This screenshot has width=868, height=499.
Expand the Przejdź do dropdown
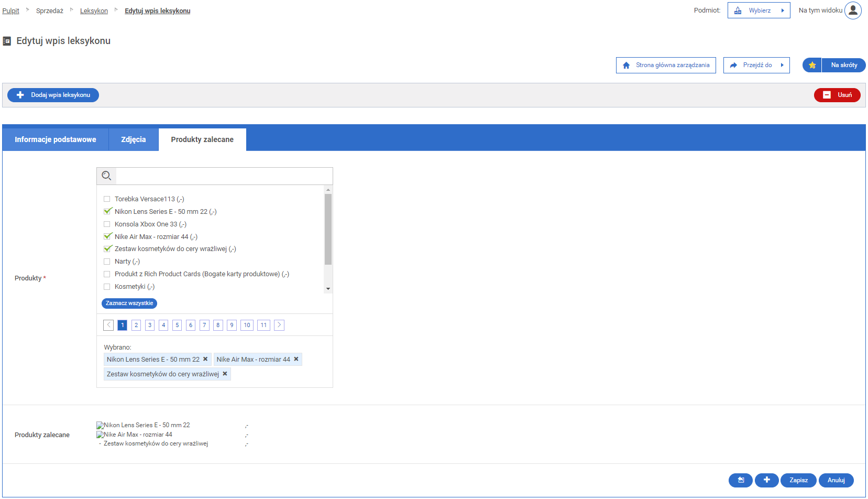[x=756, y=66]
